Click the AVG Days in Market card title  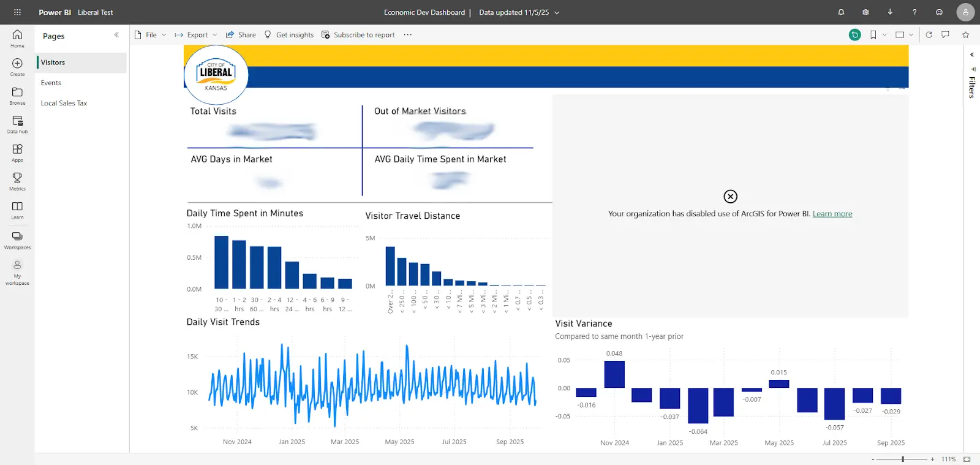232,159
